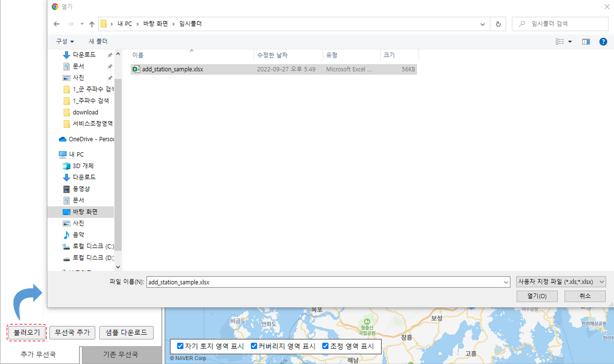Viewport: 614px width, 364px height.
Task: Disable 조정 영역 표시 checkbox
Action: coord(325,346)
